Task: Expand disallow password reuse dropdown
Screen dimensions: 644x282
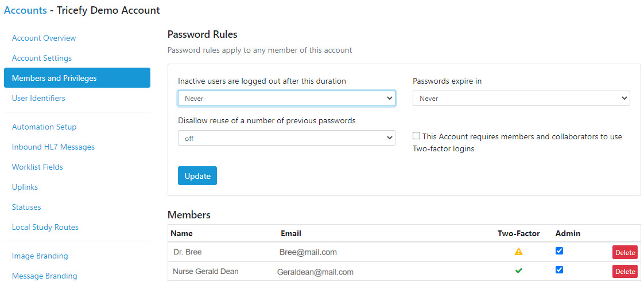Action: tap(286, 138)
